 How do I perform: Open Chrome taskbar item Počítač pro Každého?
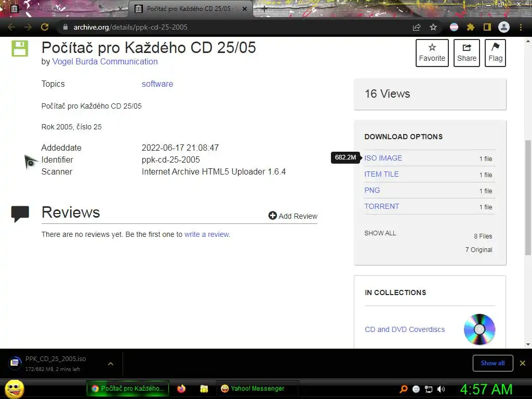(128, 389)
